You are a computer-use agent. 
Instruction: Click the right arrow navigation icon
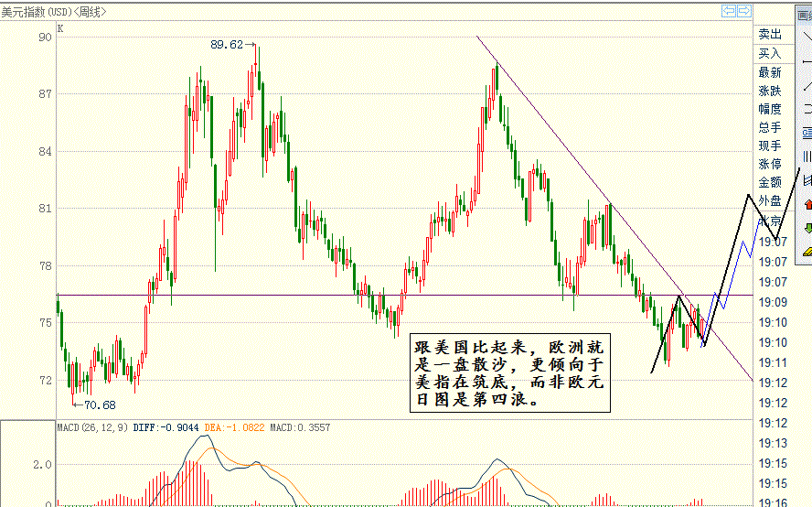(744, 11)
